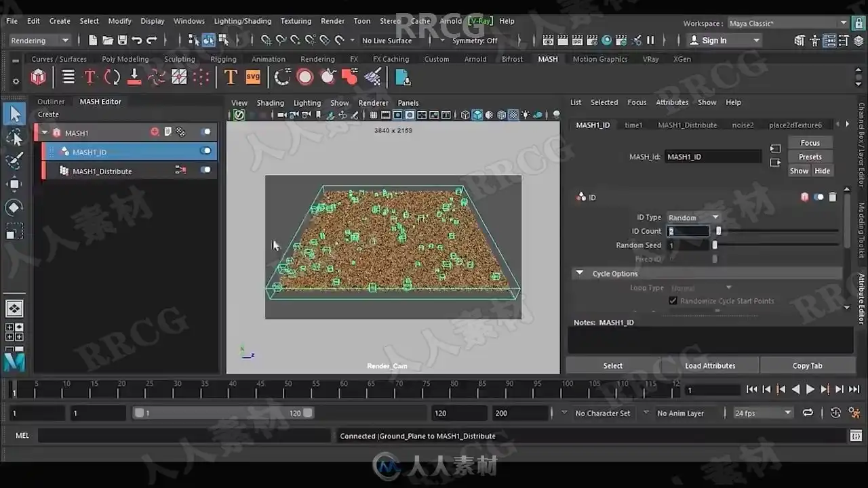This screenshot has height=488, width=868.
Task: Select the Scale tool in the toolbox
Action: (x=14, y=231)
